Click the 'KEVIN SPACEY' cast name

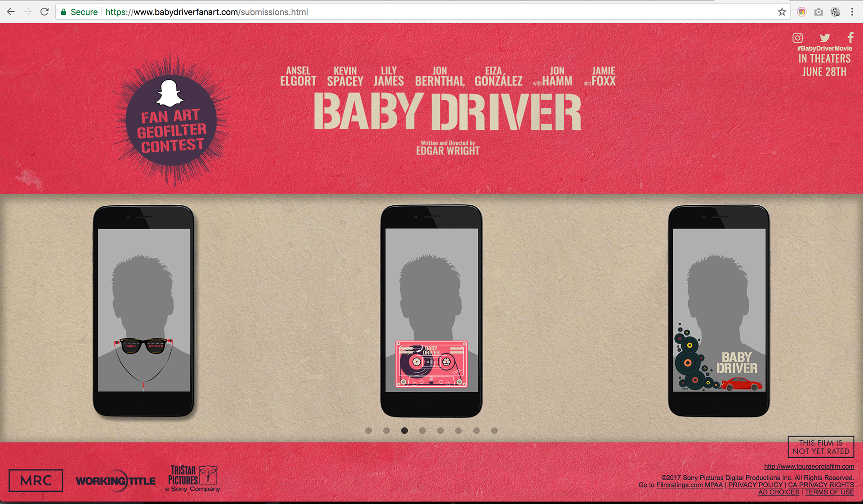point(345,76)
